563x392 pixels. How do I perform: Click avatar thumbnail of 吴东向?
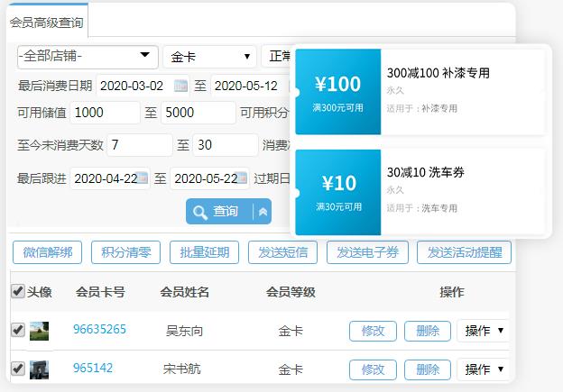coord(39,331)
